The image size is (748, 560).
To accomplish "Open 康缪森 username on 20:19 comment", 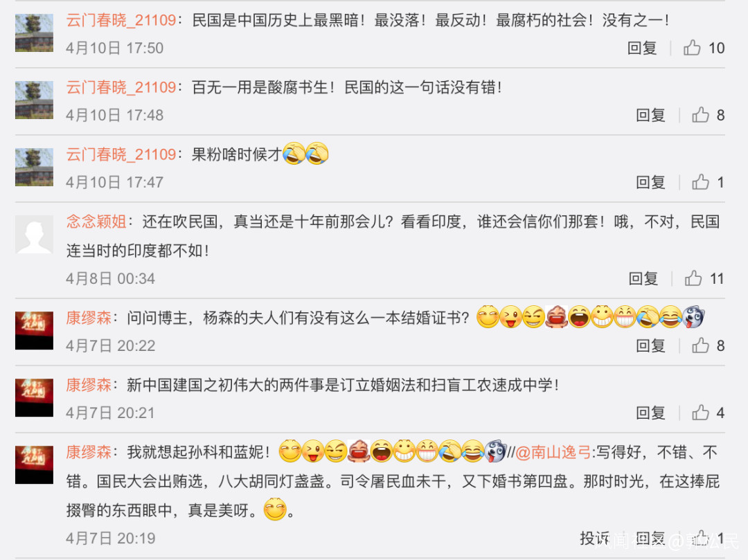I will pyautogui.click(x=89, y=452).
